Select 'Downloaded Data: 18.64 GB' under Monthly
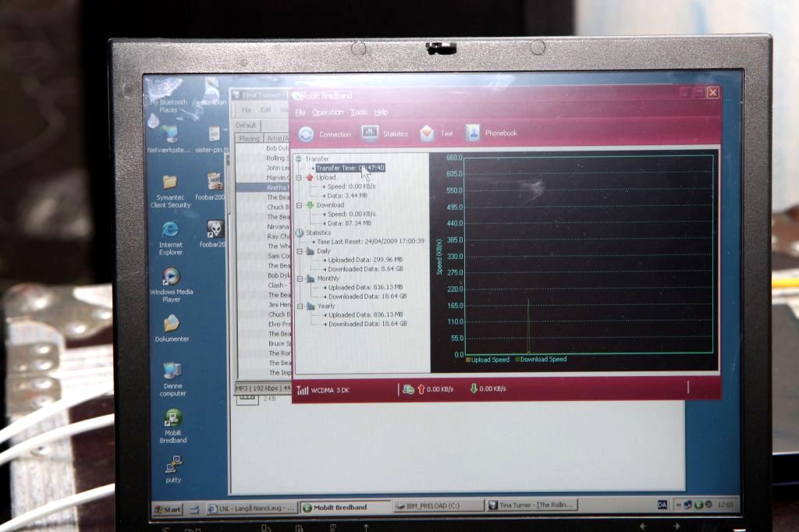Screen dimensions: 799x532 pyautogui.click(x=368, y=296)
